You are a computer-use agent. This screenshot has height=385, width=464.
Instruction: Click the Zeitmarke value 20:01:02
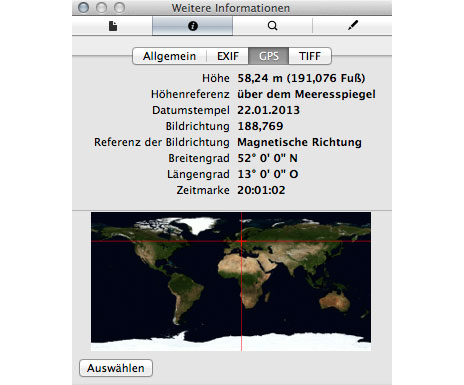coord(261,190)
